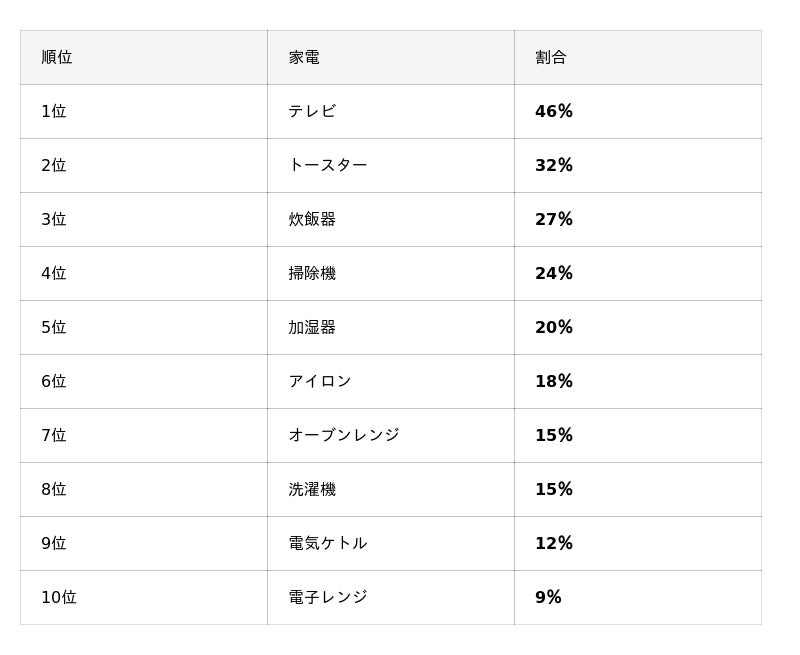Select the 加湿器 cell
Viewport: 800px width, 655px height.
tap(312, 328)
